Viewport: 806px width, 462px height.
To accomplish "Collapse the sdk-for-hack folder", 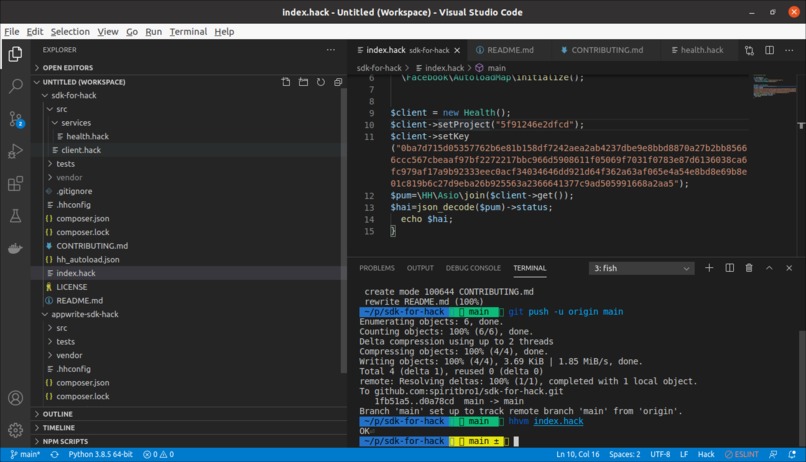I will 74,95.
